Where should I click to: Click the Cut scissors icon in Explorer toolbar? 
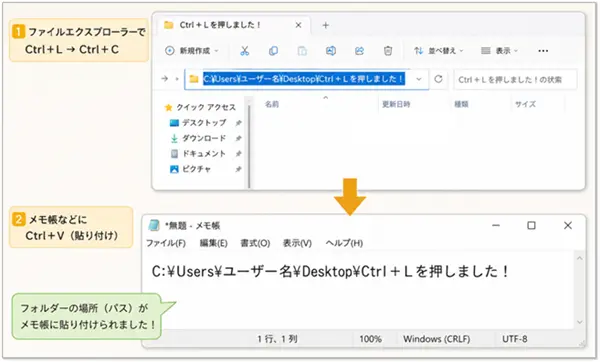(245, 51)
